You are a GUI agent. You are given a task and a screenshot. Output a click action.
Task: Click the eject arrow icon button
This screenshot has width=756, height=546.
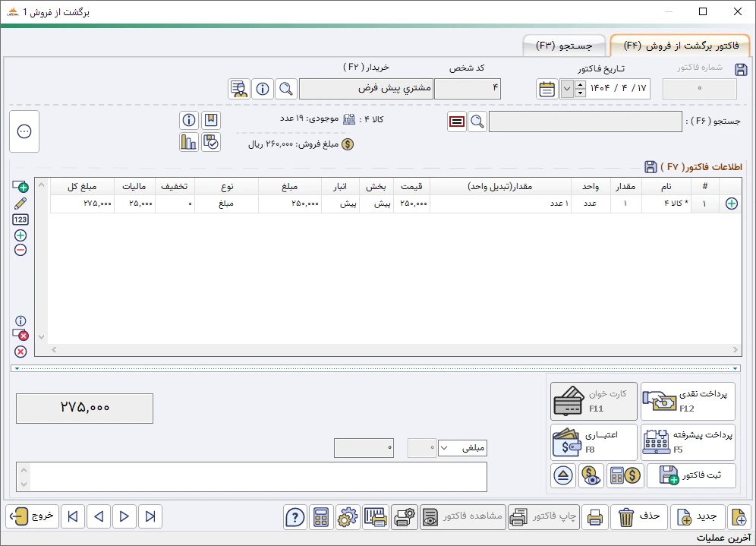[562, 476]
